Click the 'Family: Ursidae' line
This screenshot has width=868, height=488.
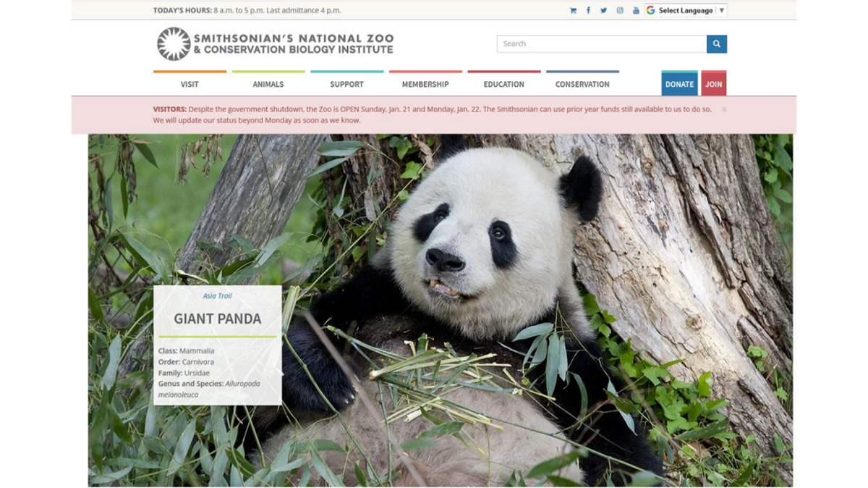pos(184,373)
